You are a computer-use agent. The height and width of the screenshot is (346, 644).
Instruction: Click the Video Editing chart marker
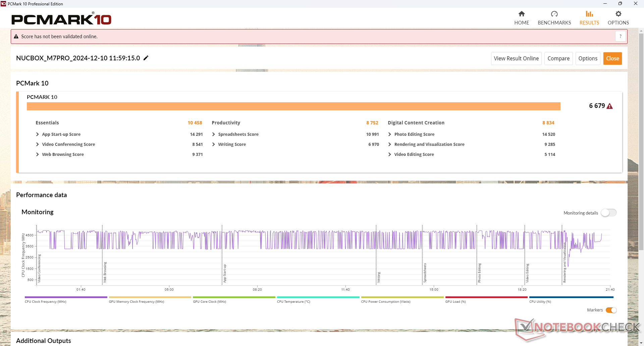pos(525,255)
